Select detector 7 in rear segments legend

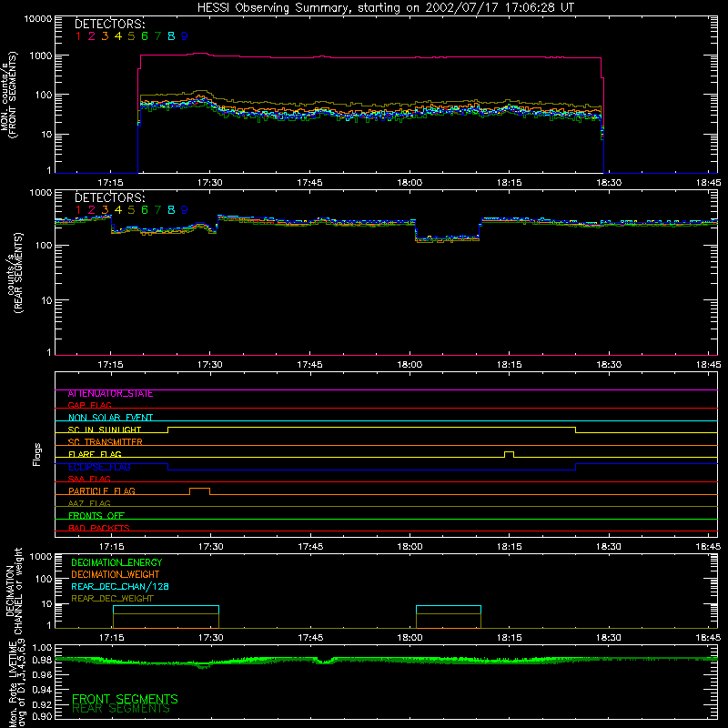click(x=157, y=210)
